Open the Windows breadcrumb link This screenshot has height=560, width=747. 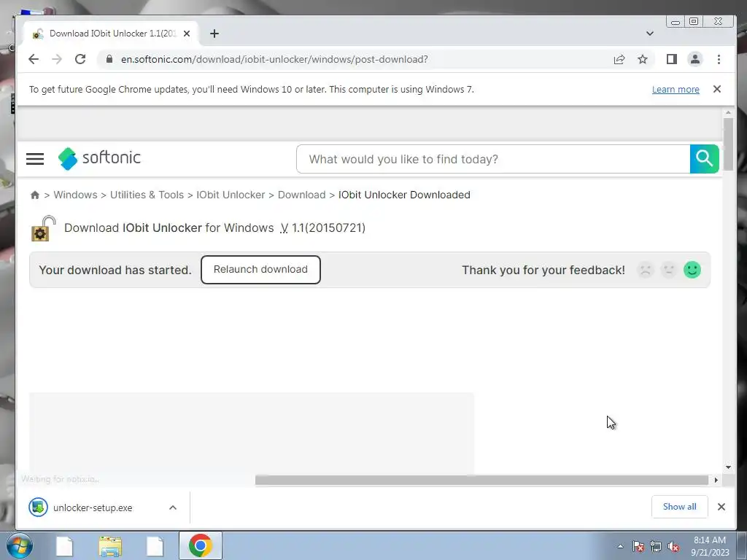pyautogui.click(x=75, y=195)
